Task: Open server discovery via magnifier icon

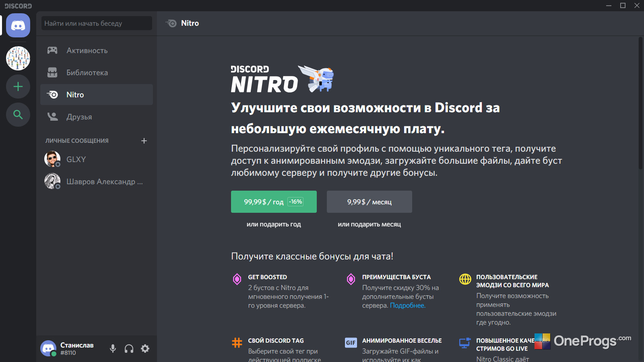Action: pos(18,115)
